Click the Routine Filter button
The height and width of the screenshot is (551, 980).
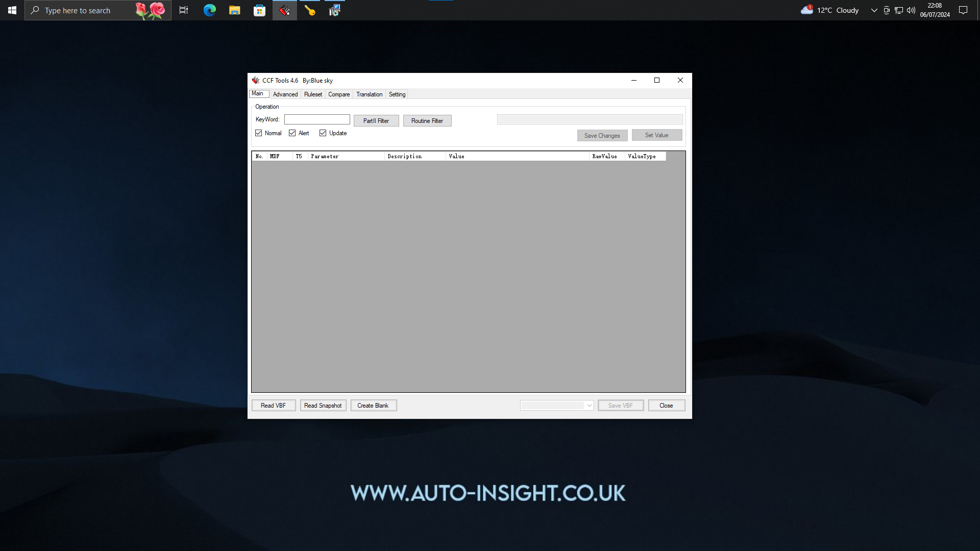click(x=427, y=120)
